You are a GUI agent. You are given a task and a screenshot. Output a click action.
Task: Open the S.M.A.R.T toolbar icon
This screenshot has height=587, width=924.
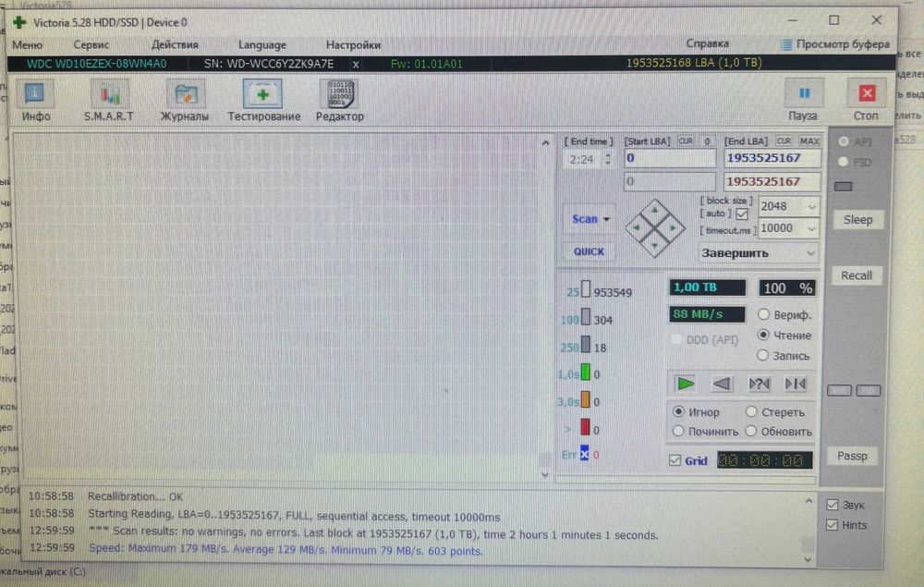tap(109, 94)
